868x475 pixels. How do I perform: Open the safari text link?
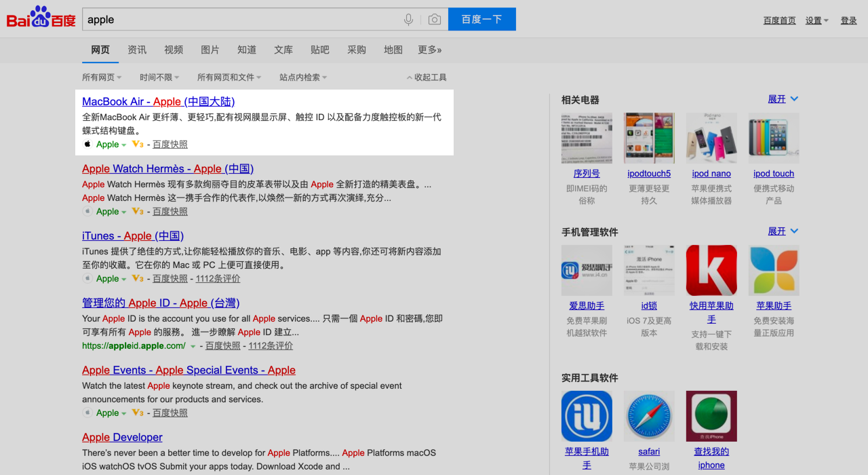[x=649, y=452]
